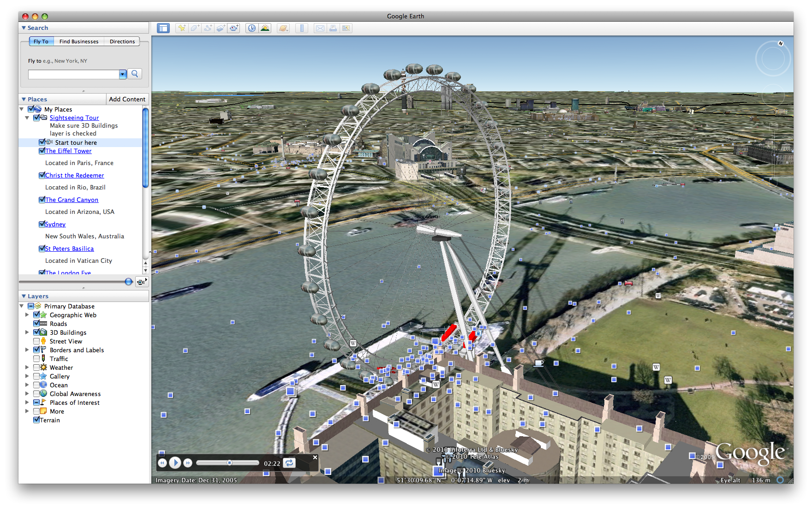Image resolution: width=812 pixels, height=509 pixels.
Task: Collapse the Places panel header triangle
Action: [24, 99]
